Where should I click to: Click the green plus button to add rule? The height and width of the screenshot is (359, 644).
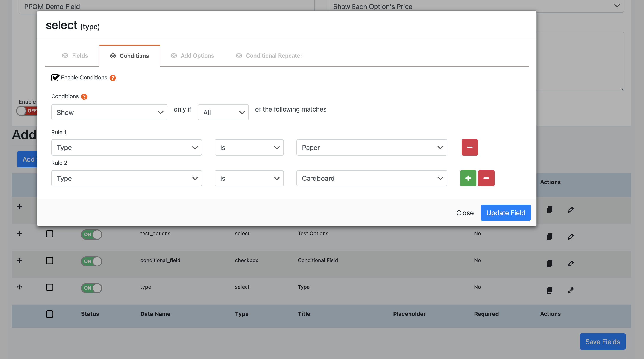468,178
